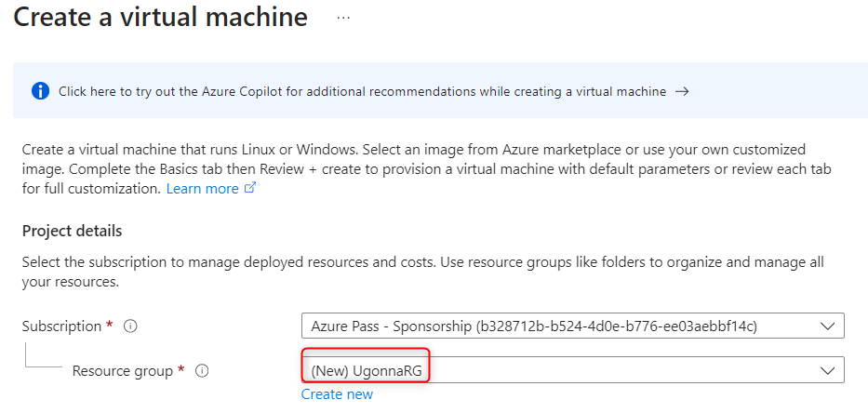Click the Create a virtual machine title
The width and height of the screenshot is (868, 413).
(x=160, y=18)
